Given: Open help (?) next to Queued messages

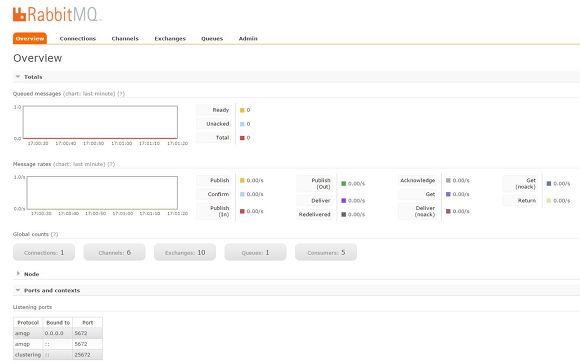Looking at the screenshot, I should tap(121, 94).
